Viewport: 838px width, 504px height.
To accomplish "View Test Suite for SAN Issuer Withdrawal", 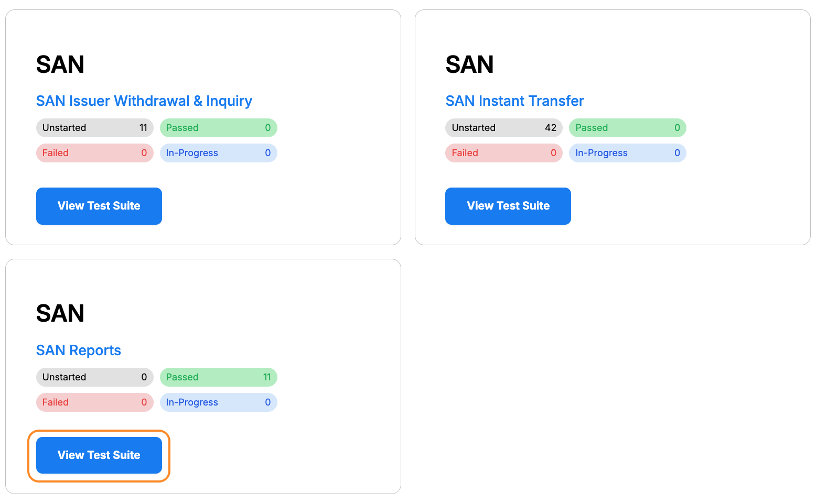I will [99, 206].
